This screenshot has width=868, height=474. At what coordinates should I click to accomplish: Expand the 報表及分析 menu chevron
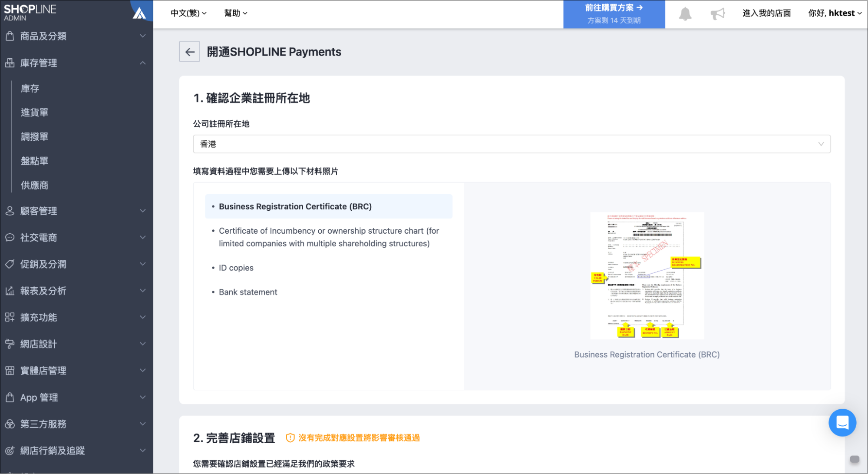click(x=142, y=291)
